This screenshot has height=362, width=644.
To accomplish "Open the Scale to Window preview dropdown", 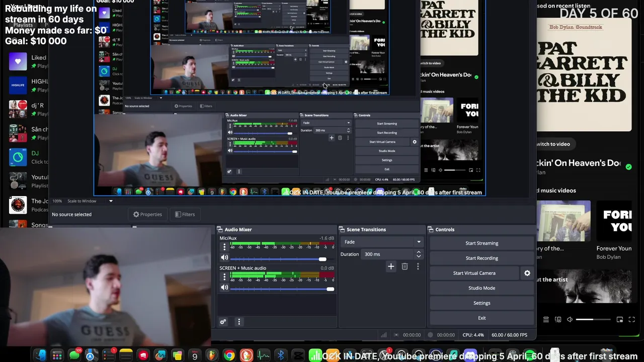I will tap(91, 201).
